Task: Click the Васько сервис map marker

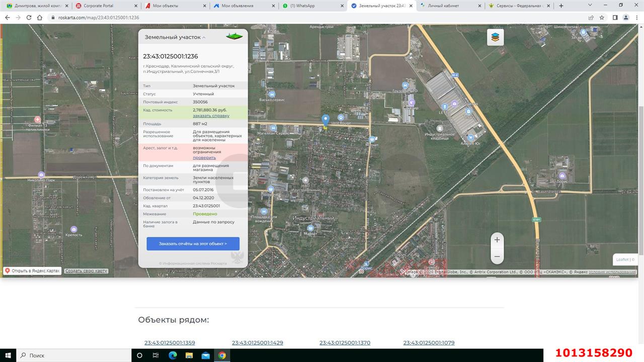Action: [272, 94]
